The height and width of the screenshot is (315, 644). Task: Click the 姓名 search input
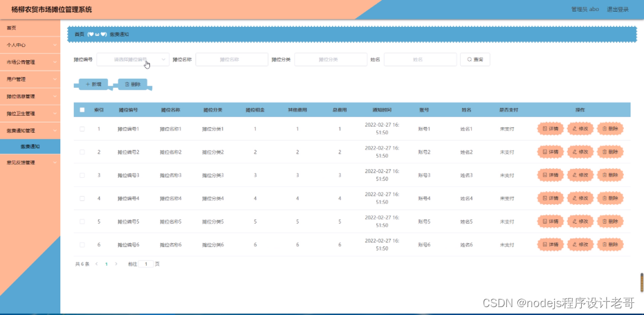click(420, 60)
